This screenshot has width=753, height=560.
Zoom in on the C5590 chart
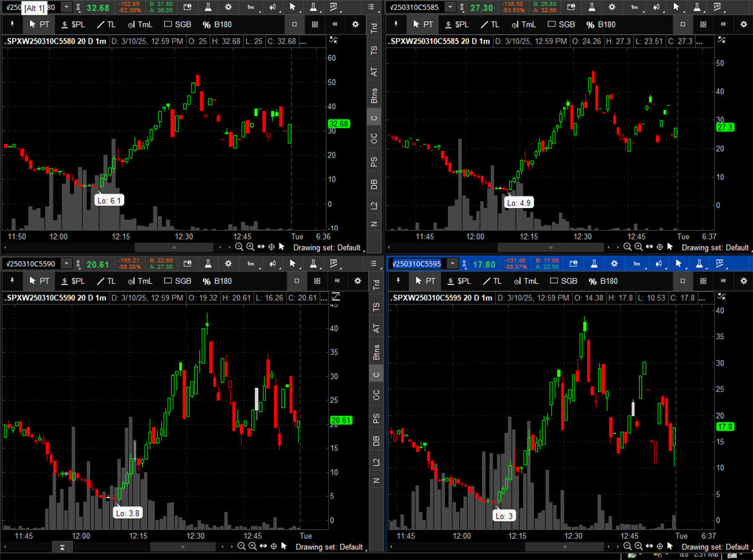tap(252, 546)
